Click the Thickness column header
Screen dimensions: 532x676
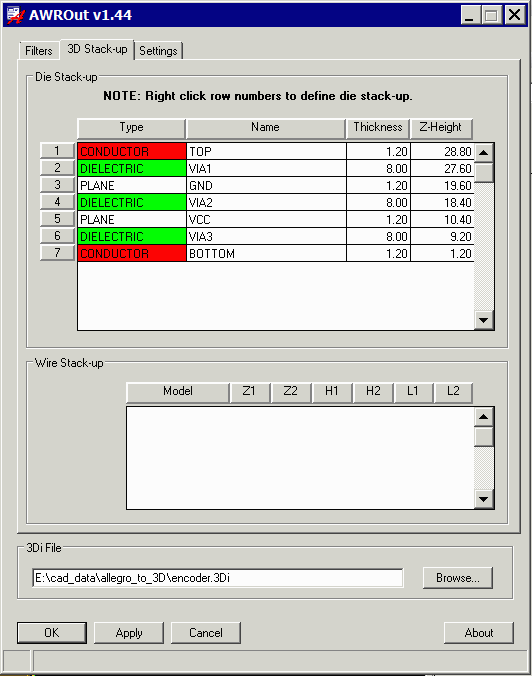(378, 128)
